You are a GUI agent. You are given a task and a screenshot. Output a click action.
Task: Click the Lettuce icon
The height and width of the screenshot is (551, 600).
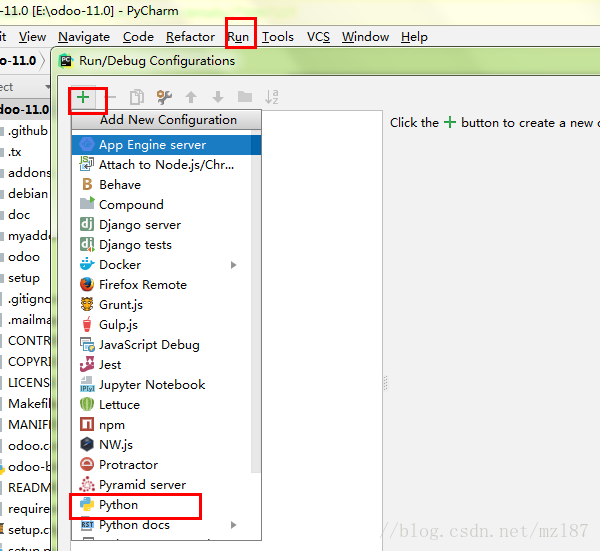[87, 404]
